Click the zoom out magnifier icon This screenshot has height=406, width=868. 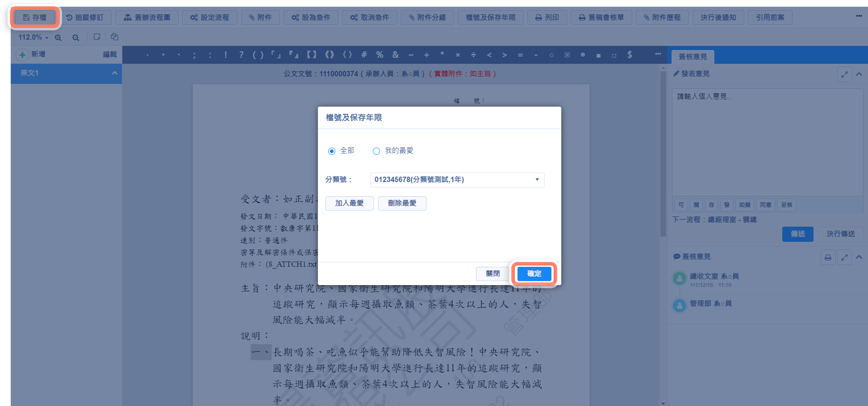click(75, 37)
